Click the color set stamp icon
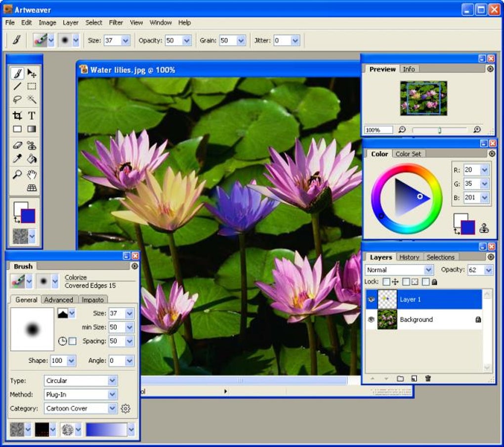504x447 pixels. click(484, 228)
